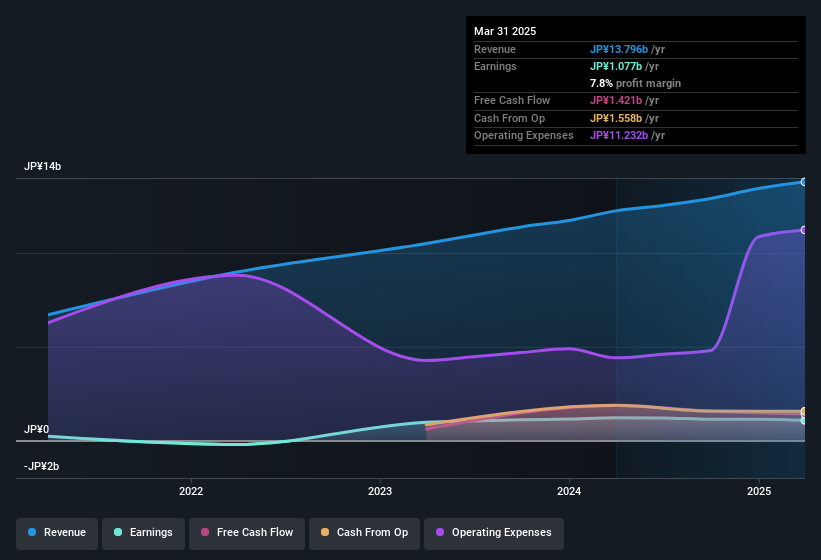821x560 pixels.
Task: Click the Free Cash Flow label in tooltip
Action: tap(512, 100)
